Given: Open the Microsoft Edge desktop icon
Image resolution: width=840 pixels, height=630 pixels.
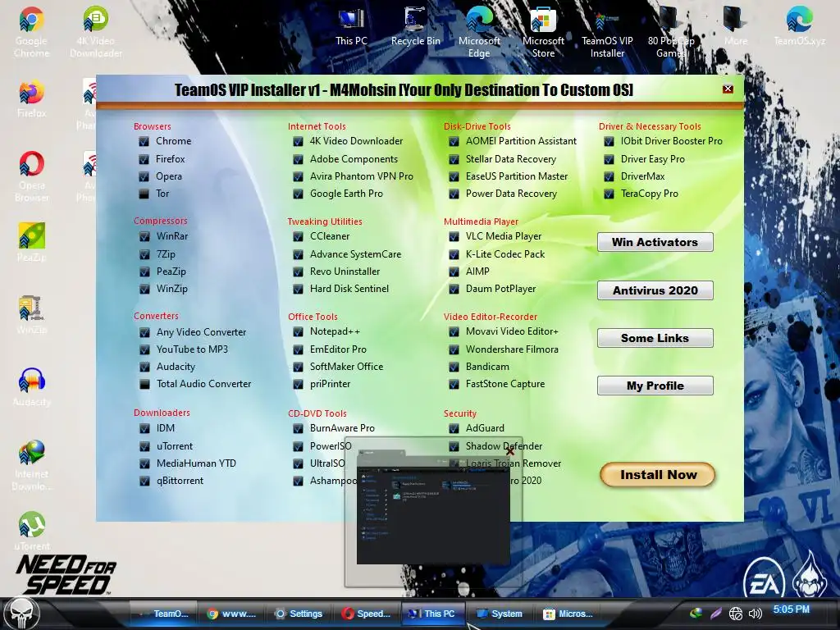Looking at the screenshot, I should click(x=479, y=32).
